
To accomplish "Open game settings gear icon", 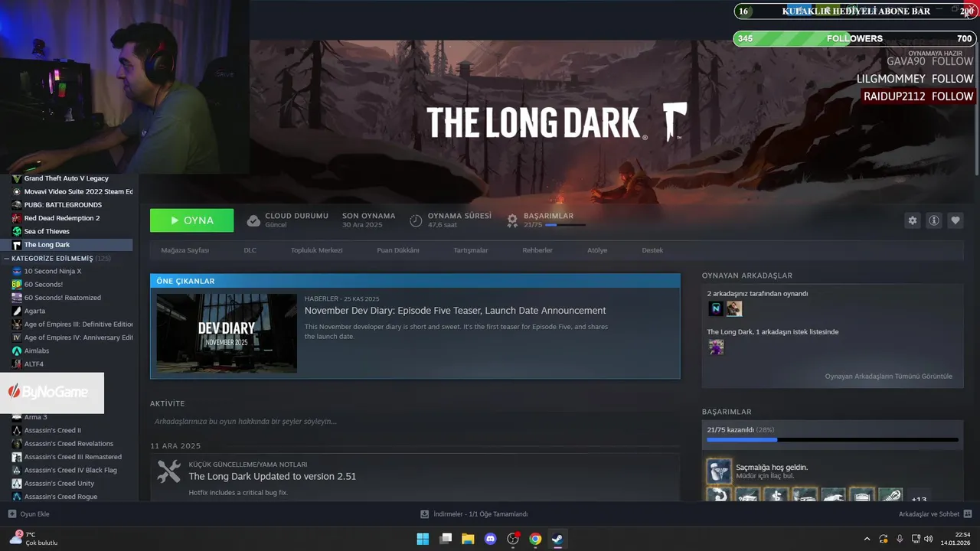I will (912, 220).
